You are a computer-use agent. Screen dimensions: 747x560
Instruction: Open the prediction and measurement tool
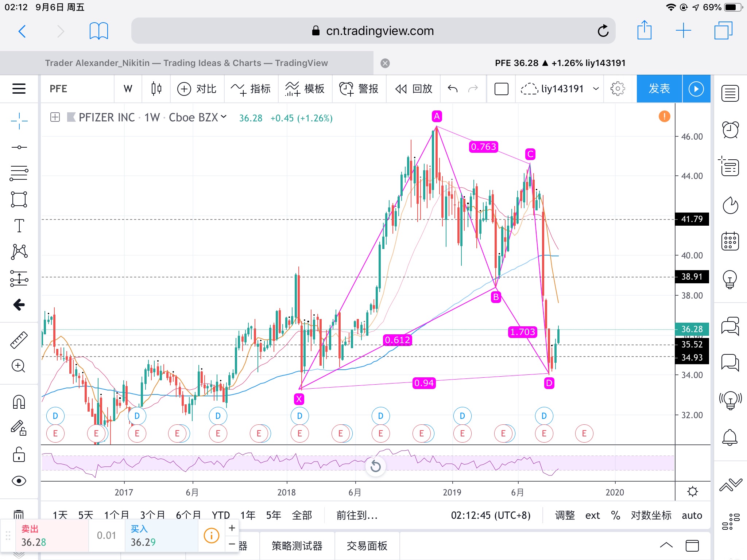(19, 279)
